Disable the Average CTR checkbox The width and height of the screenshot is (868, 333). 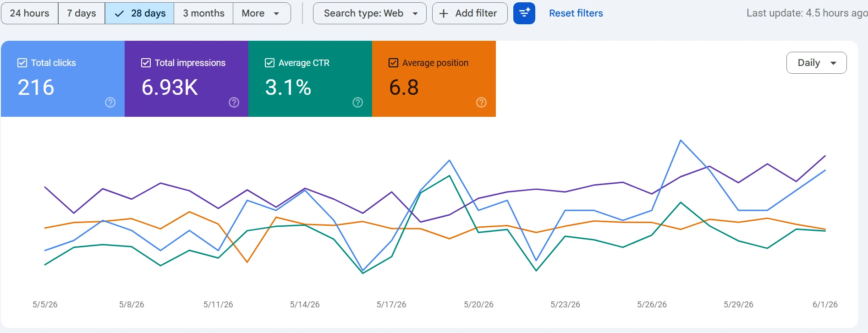269,63
